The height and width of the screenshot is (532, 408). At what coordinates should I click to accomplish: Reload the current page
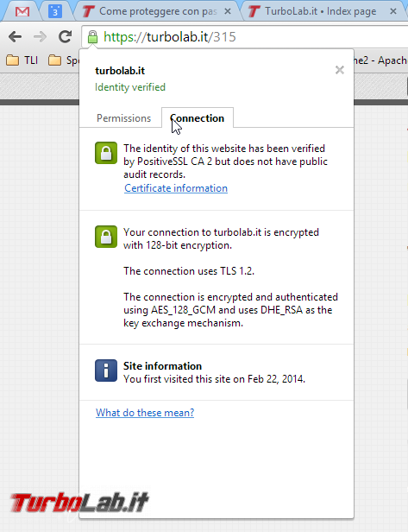65,36
